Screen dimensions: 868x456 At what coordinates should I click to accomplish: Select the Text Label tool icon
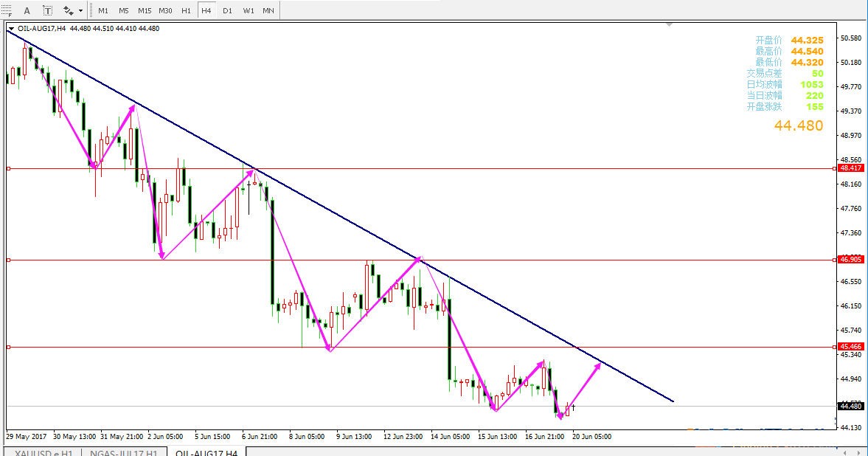coord(48,10)
